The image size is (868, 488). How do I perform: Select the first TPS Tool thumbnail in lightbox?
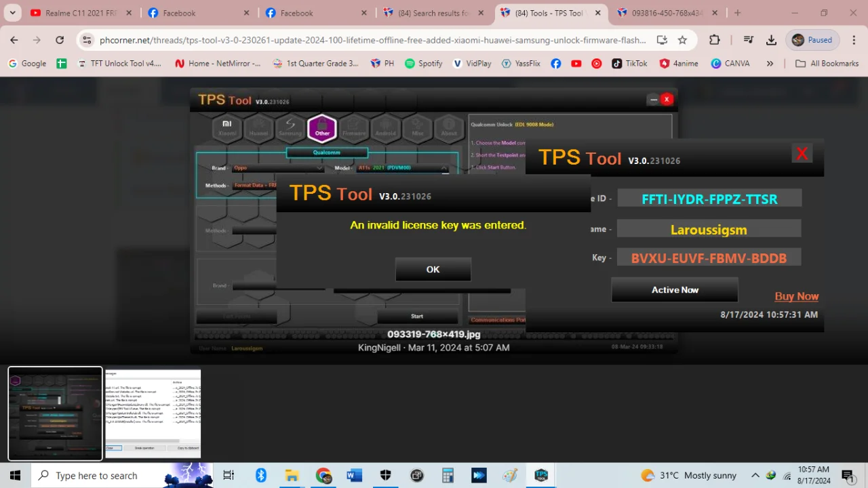[x=55, y=413]
